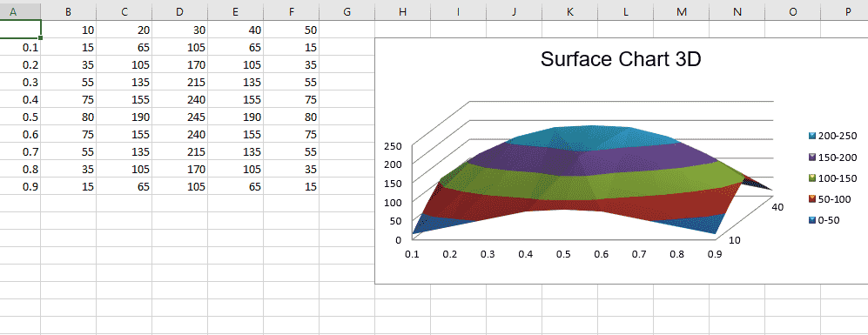Click the 'Surface Chart 3D' chart title
The height and width of the screenshot is (335, 868).
(621, 59)
